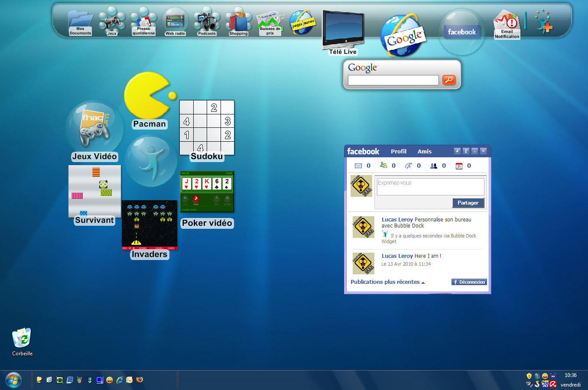
Task: Launch Internet Explorer from quick launch
Action: pos(119,380)
